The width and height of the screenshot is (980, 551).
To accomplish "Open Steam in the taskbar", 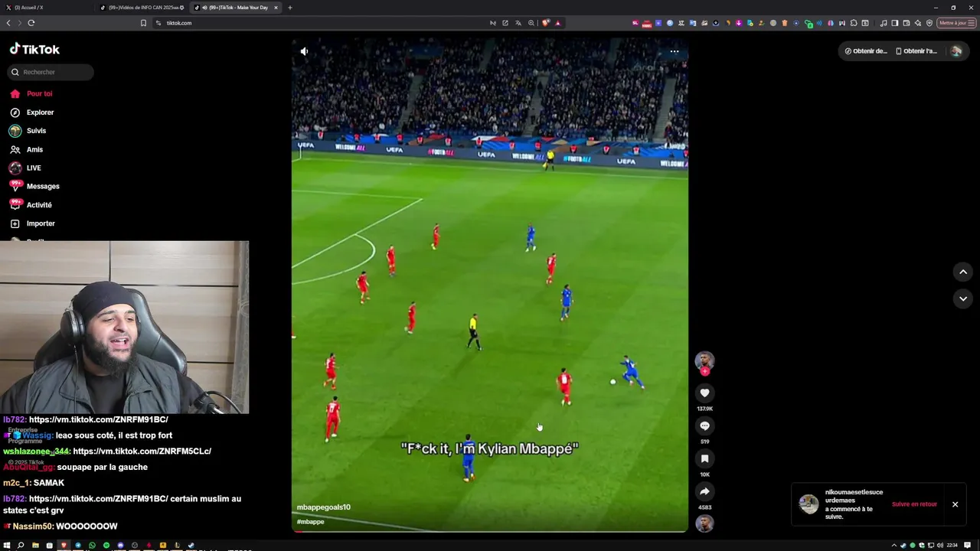I will click(191, 546).
